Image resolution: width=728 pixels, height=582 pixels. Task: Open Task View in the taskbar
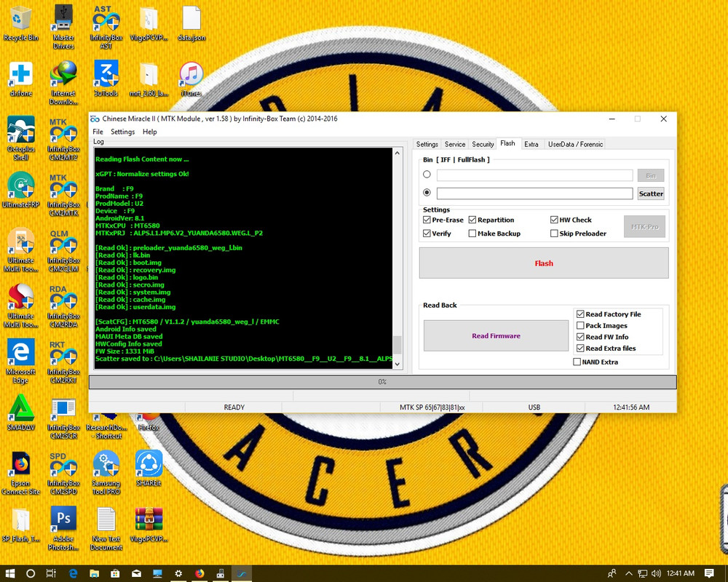click(x=51, y=573)
